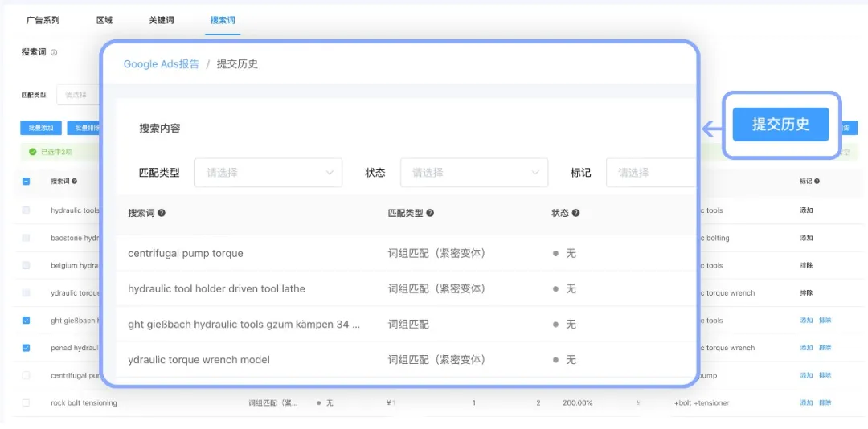The width and height of the screenshot is (868, 429).
Task: Click help icon next to popup 状态 column
Action: pyautogui.click(x=575, y=213)
